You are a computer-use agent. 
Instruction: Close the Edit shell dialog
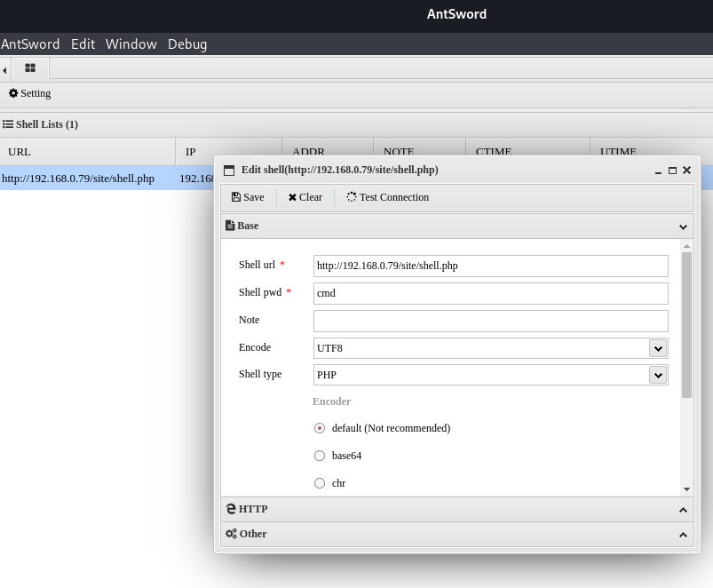pyautogui.click(x=687, y=170)
